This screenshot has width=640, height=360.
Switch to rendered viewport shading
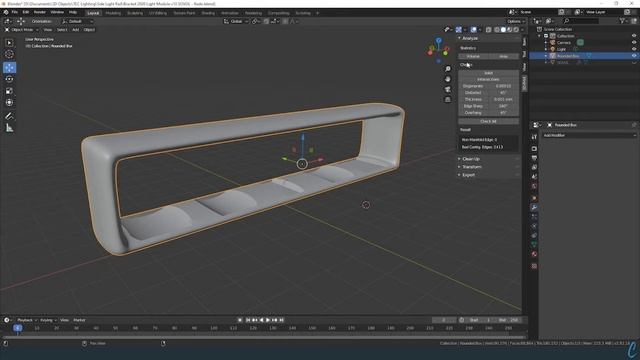coord(516,30)
